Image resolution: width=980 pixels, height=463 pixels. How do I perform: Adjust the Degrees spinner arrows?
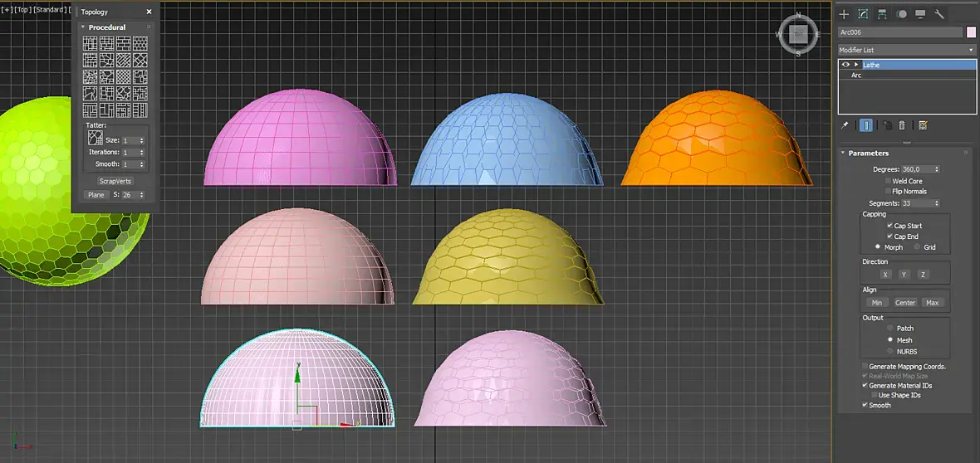(x=936, y=169)
